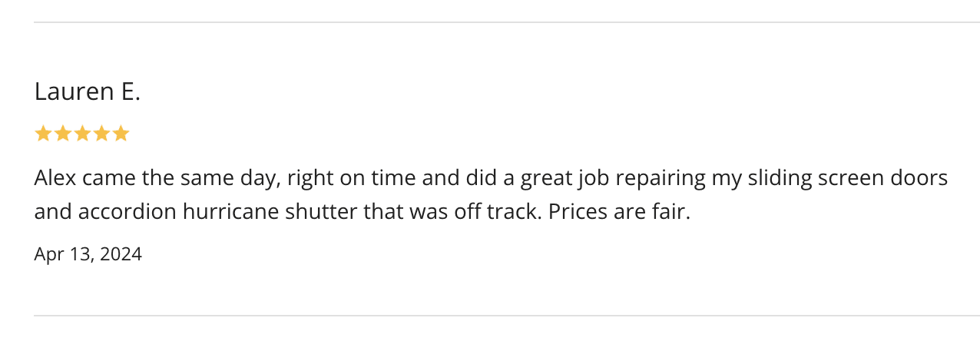Click the second gold star

(x=63, y=134)
